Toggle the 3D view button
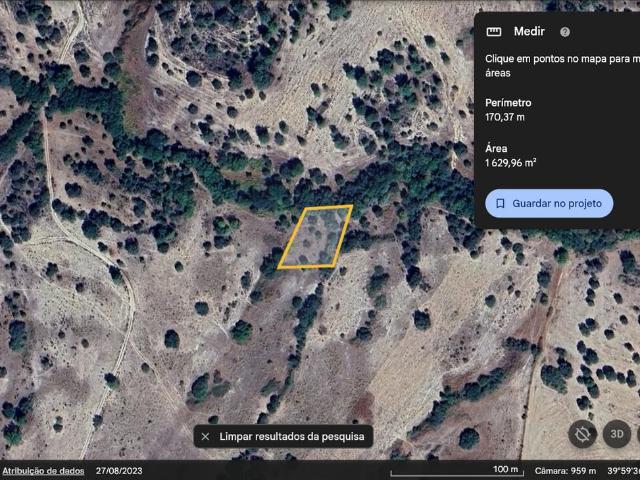The image size is (640, 480). [x=618, y=434]
